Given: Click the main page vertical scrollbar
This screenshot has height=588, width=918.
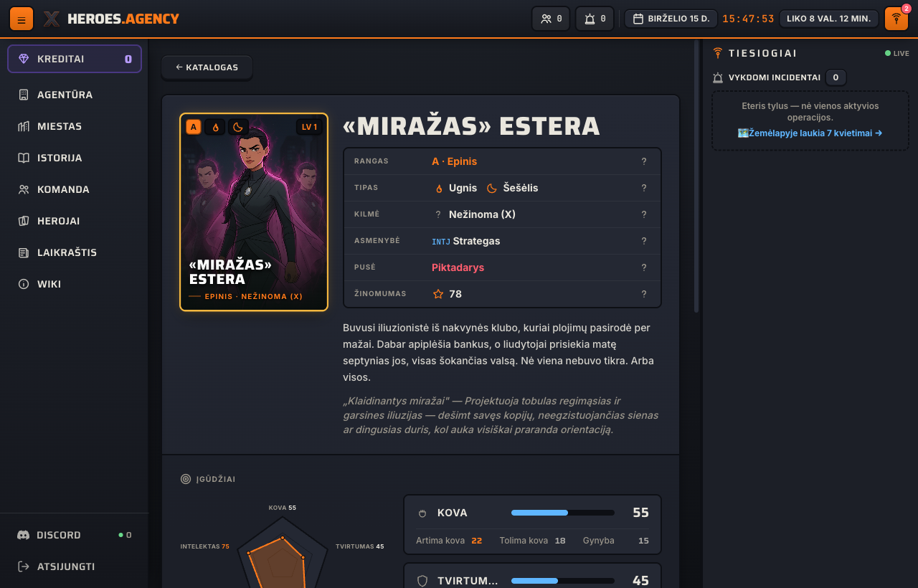Looking at the screenshot, I should (x=696, y=176).
